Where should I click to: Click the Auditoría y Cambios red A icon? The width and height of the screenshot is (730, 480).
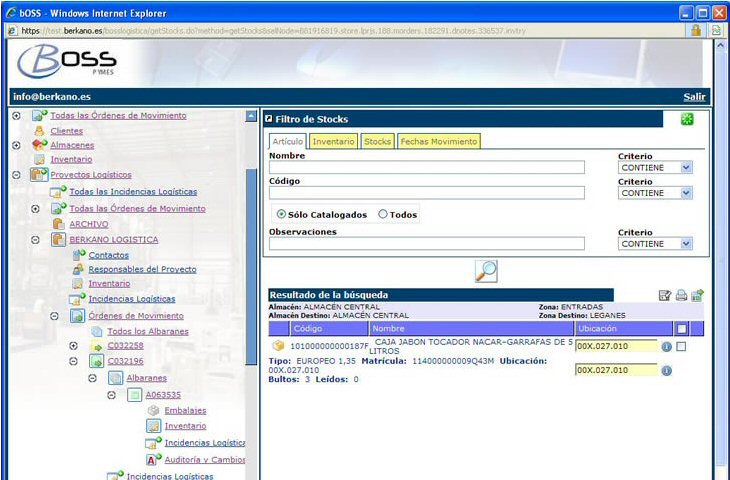coord(153,460)
